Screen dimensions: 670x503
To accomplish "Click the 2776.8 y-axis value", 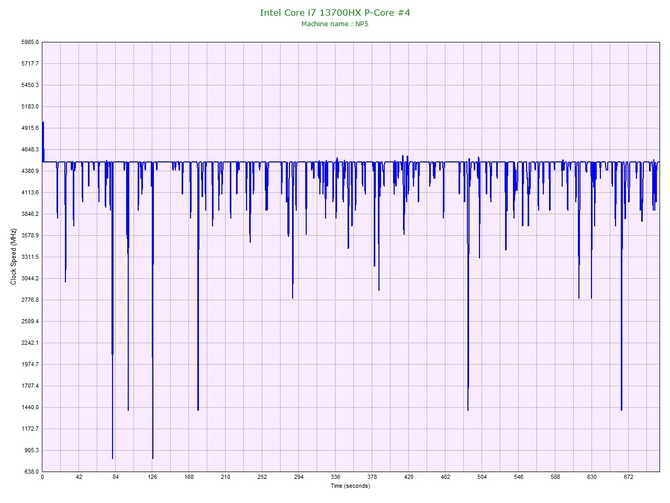I will (x=30, y=300).
